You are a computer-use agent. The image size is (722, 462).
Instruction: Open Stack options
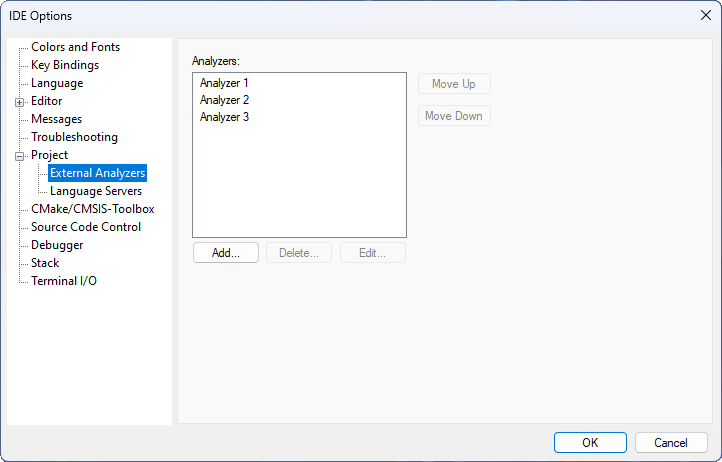click(45, 263)
